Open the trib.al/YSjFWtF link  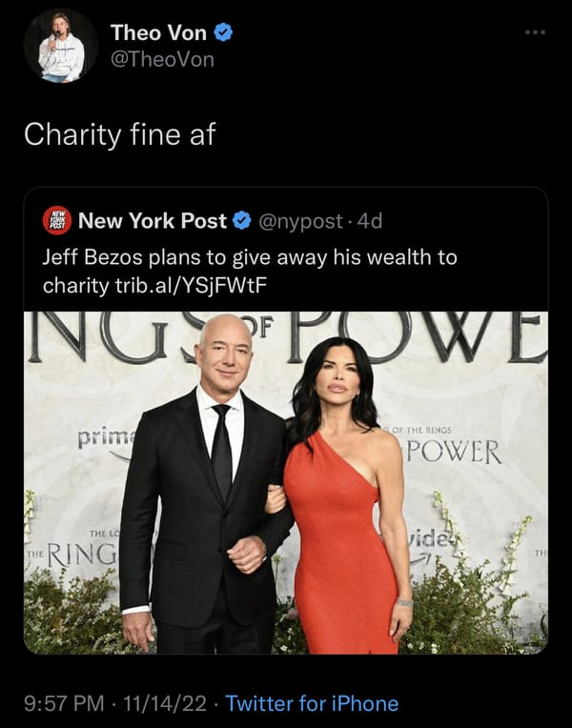(191, 286)
